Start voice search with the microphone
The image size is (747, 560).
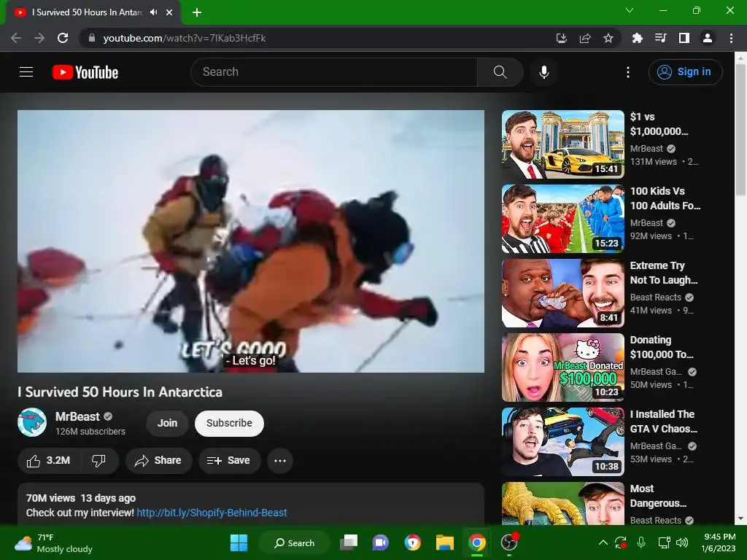point(544,72)
